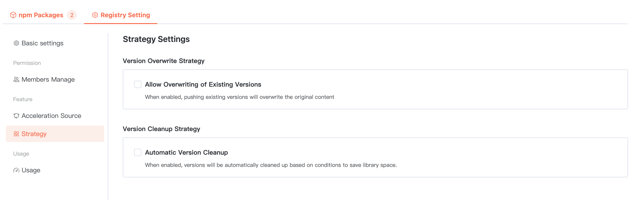The height and width of the screenshot is (200, 644).
Task: Click the npm Packages count badge
Action: click(x=72, y=15)
